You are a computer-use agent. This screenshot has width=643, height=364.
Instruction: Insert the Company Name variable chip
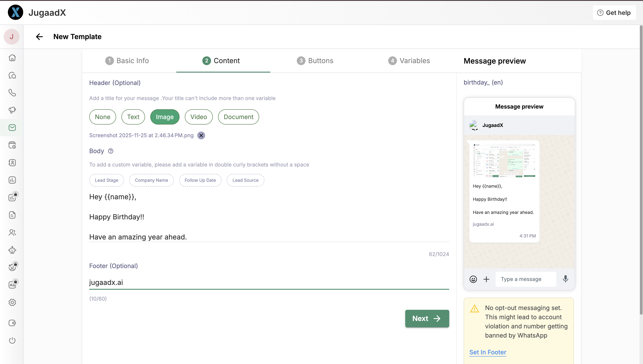(x=151, y=180)
